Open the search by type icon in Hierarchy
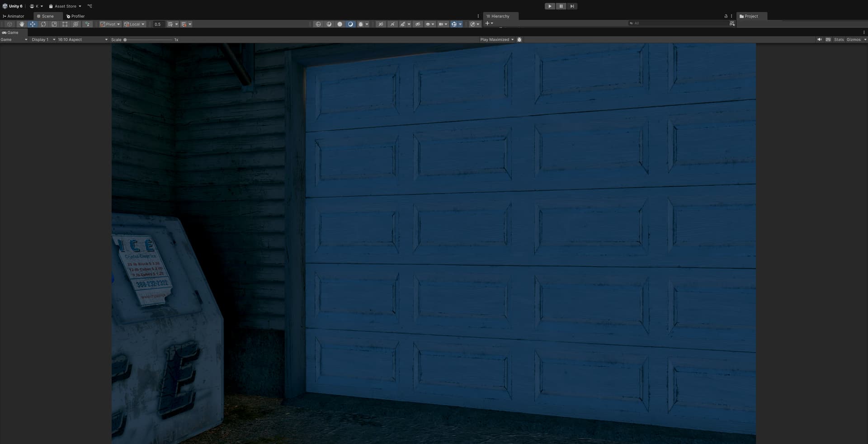868x444 pixels. pyautogui.click(x=731, y=23)
